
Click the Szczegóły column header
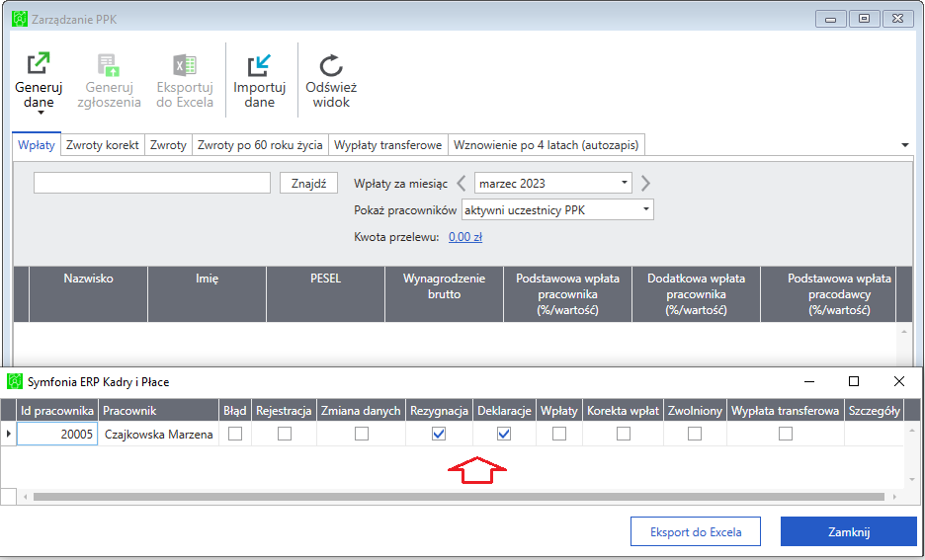click(x=875, y=410)
